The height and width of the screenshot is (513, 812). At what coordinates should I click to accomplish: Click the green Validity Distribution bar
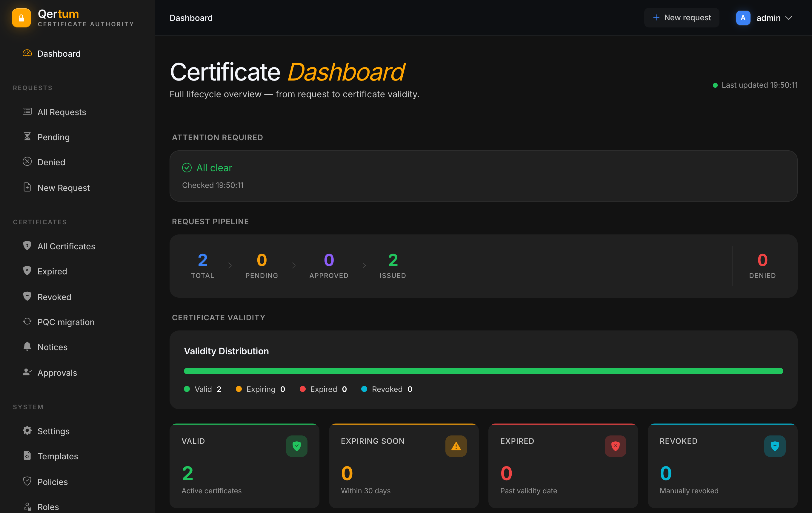(483, 371)
